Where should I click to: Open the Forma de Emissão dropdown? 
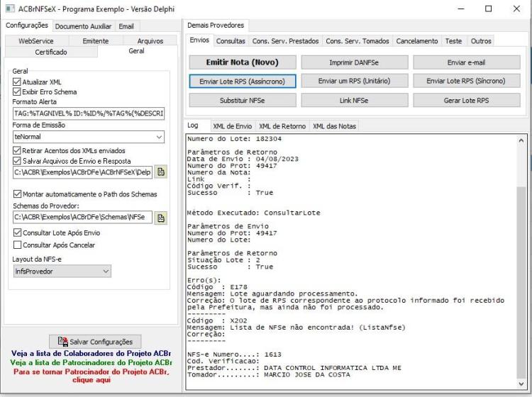click(x=89, y=137)
